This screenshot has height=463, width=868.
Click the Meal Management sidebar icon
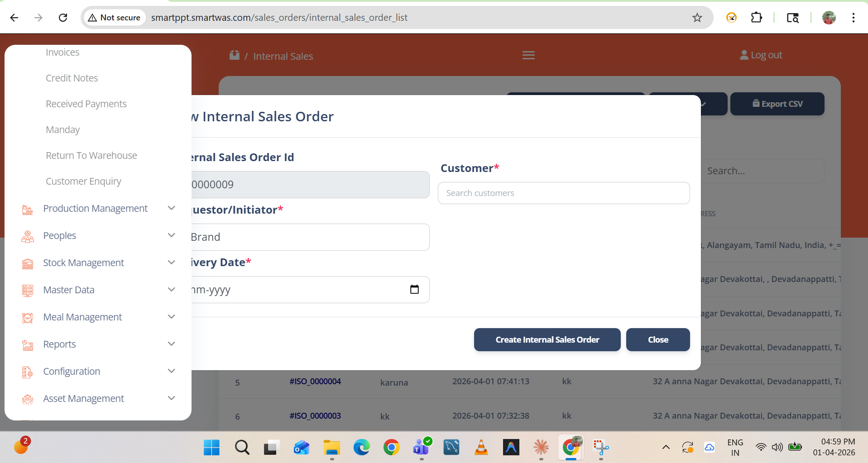[28, 318]
